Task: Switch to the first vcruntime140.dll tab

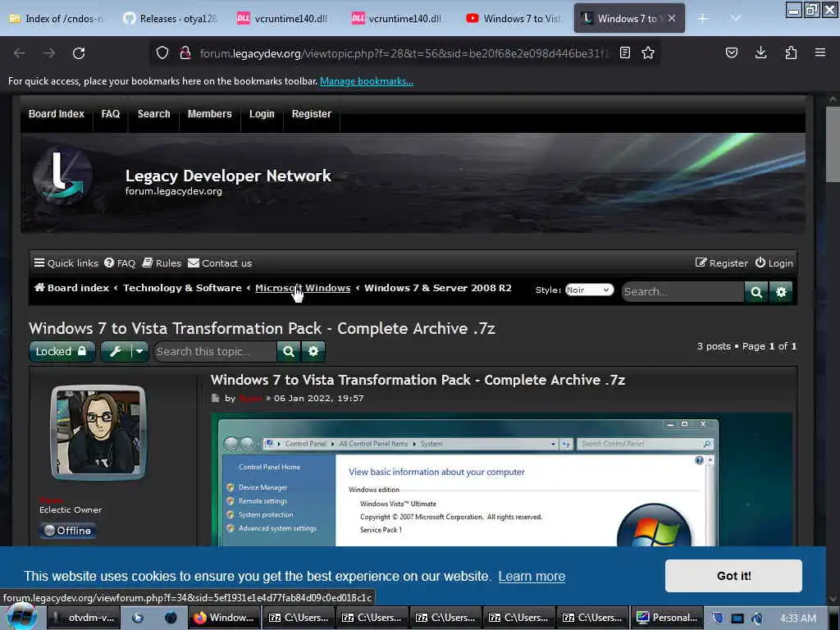Action: tap(284, 18)
